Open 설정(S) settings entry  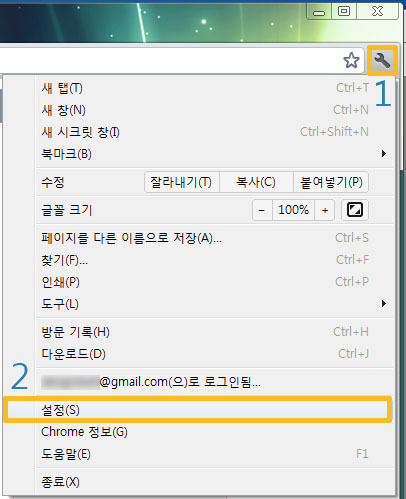pos(198,410)
